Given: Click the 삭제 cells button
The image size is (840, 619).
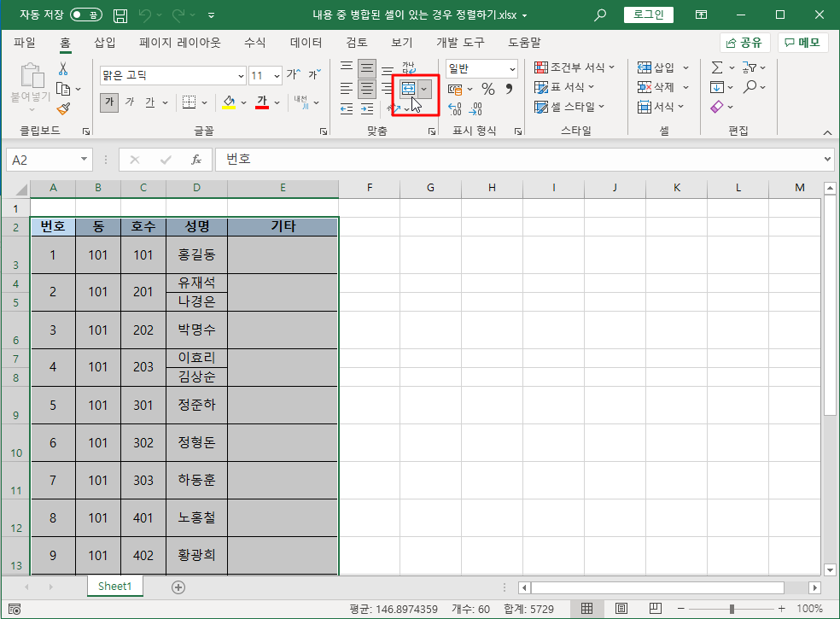Looking at the screenshot, I should pos(656,87).
